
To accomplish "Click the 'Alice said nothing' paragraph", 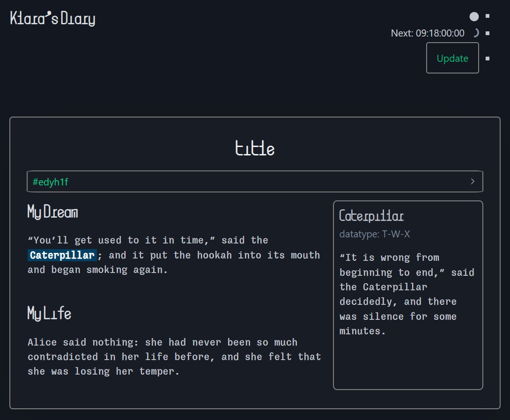I will click(x=174, y=357).
